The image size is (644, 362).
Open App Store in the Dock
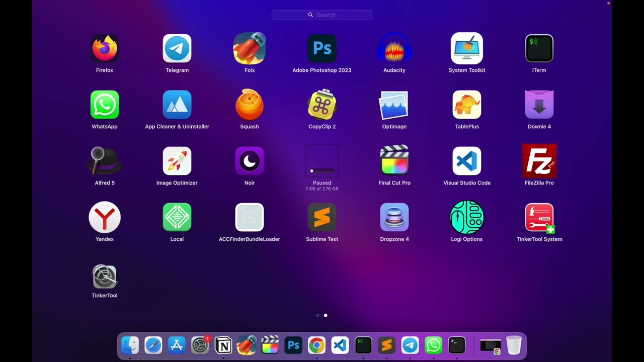pyautogui.click(x=177, y=345)
